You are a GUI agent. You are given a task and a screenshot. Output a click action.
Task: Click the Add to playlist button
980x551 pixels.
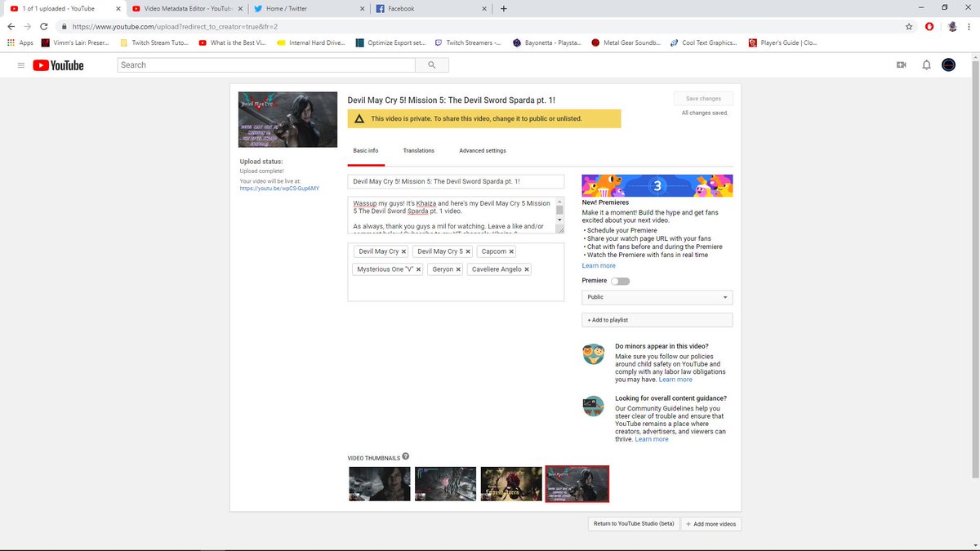[x=657, y=320]
